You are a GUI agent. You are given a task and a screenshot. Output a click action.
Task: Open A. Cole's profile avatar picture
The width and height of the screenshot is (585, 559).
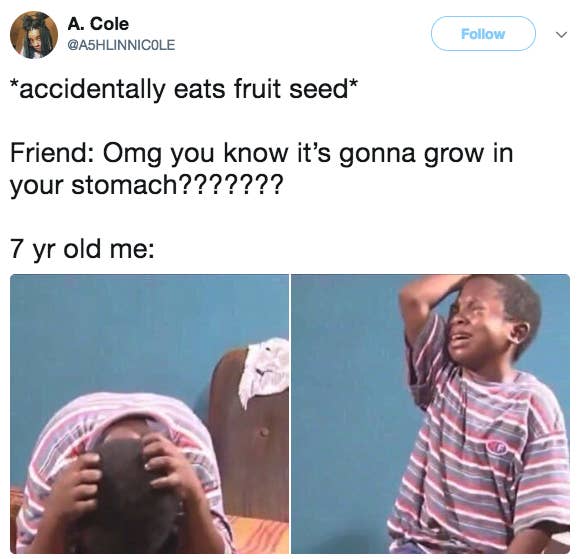pos(34,35)
